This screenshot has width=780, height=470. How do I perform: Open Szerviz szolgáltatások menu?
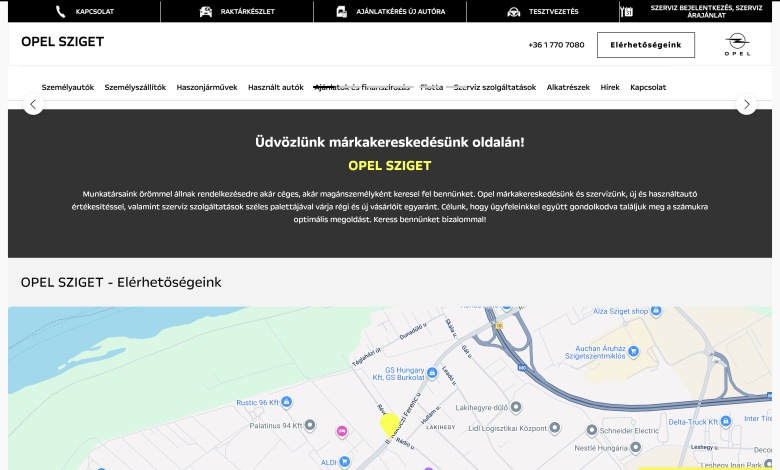[x=495, y=87]
